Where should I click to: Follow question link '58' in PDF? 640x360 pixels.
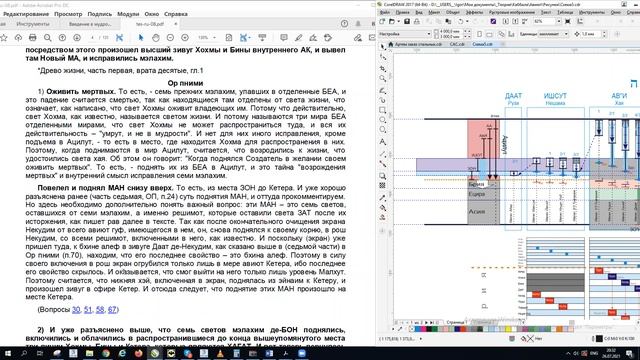click(x=100, y=310)
